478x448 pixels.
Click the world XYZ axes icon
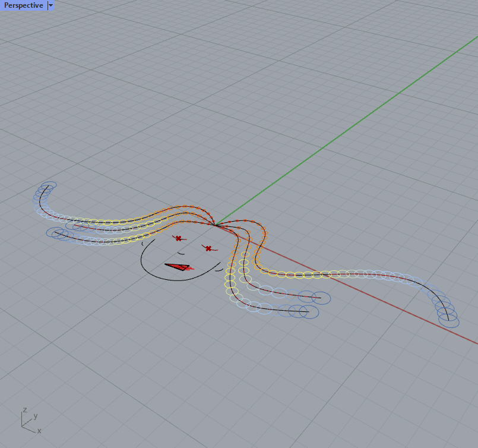click(x=27, y=420)
